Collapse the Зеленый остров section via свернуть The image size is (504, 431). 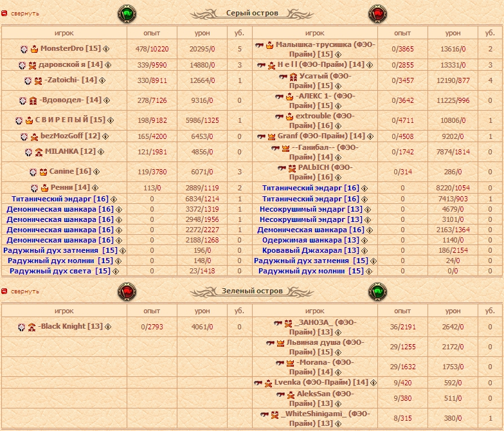[24, 291]
